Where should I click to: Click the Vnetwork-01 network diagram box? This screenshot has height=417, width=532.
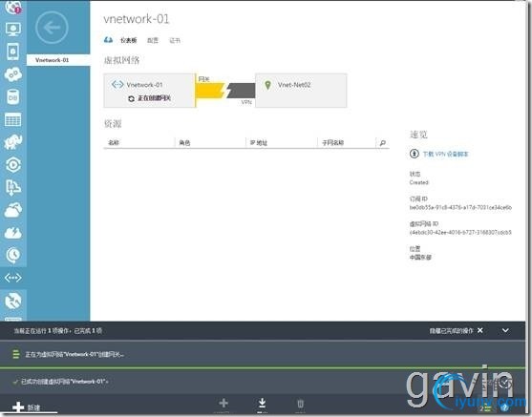tap(149, 91)
